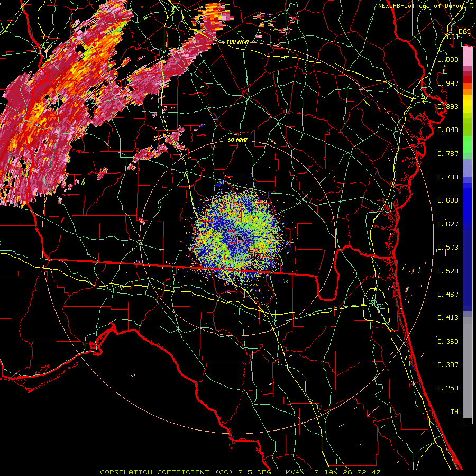Pick the crimson red swatch in color bar
476x476 pixels.
coord(467,74)
